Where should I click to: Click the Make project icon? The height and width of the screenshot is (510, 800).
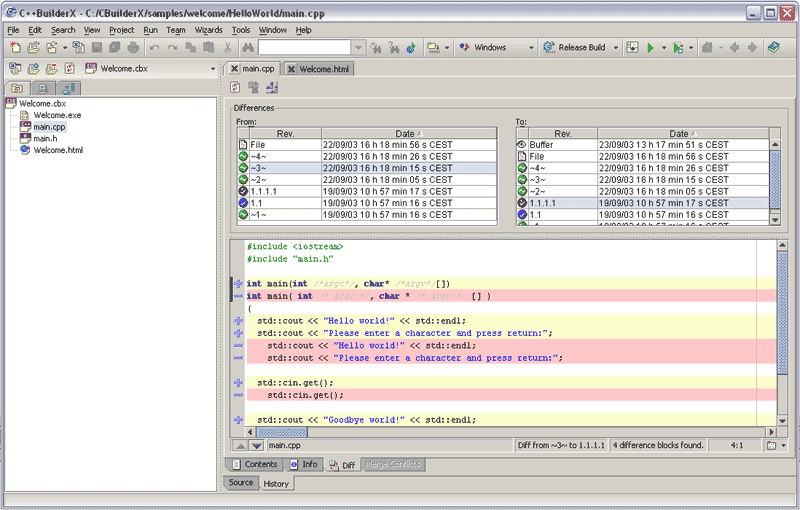[x=632, y=47]
